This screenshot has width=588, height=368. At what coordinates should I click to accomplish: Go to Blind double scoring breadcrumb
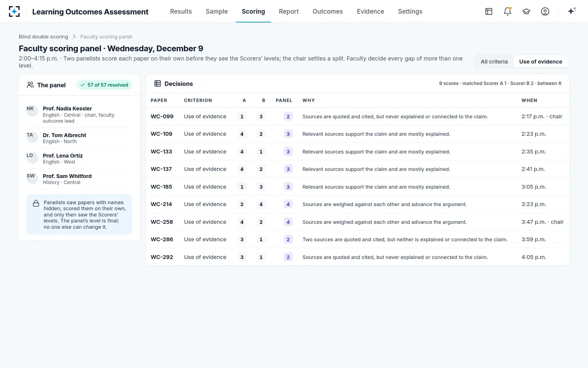point(43,37)
